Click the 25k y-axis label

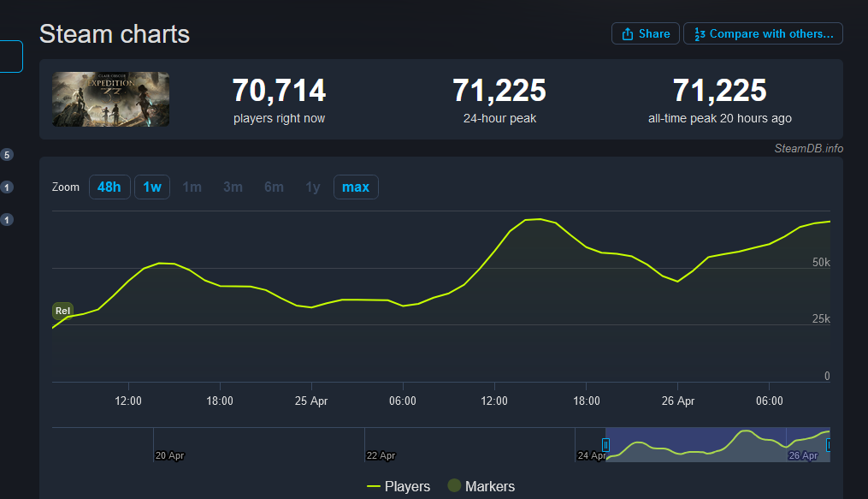click(821, 319)
